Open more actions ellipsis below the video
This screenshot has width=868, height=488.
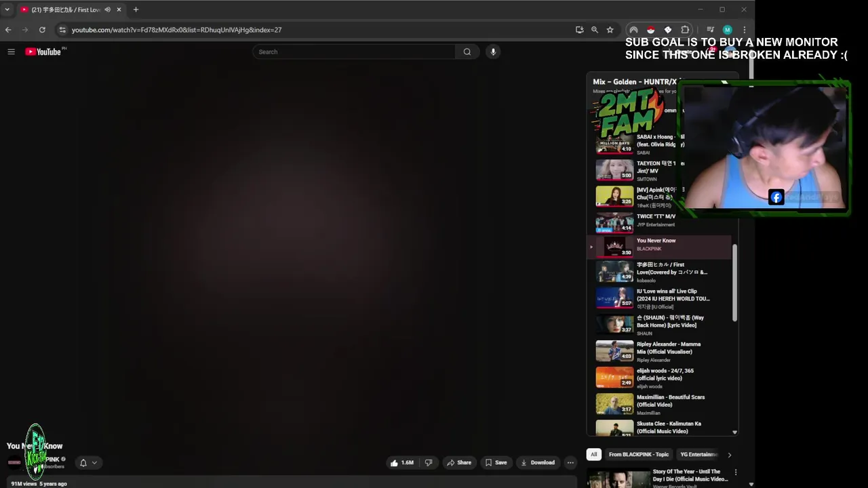(x=570, y=463)
